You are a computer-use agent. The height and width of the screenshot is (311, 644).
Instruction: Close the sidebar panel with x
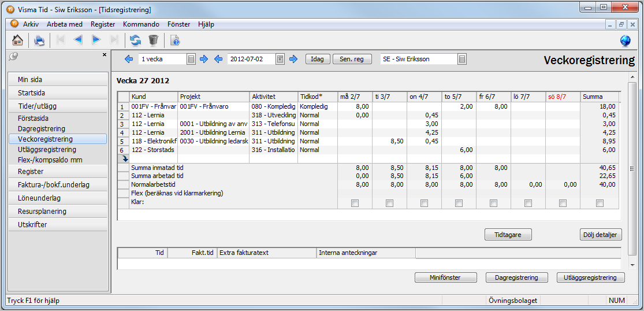[x=105, y=55]
